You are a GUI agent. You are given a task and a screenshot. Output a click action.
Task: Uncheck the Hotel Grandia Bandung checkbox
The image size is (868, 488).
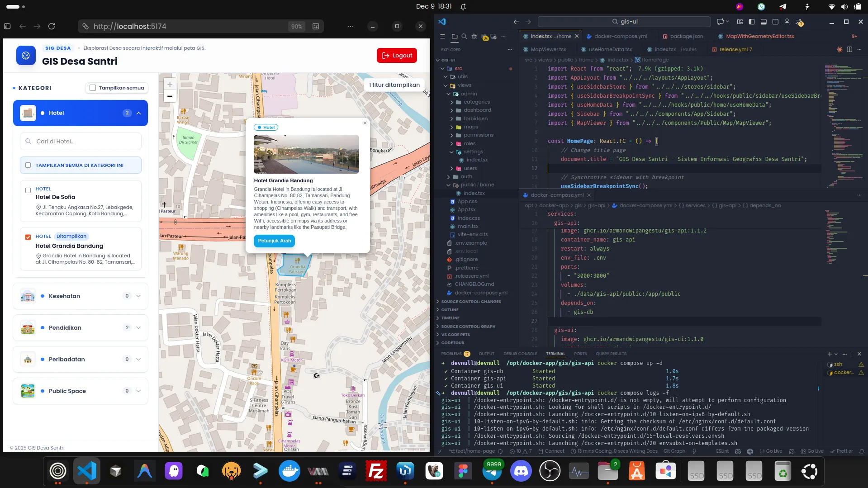coord(28,237)
